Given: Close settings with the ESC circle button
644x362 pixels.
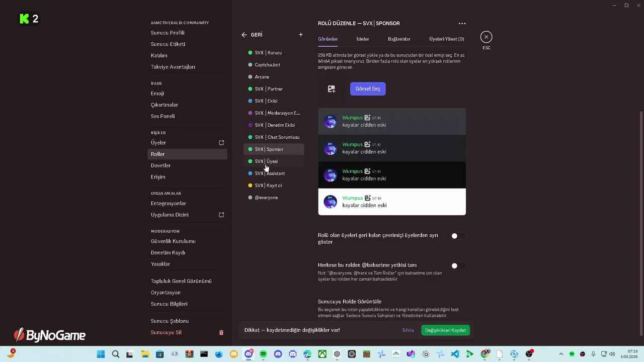Looking at the screenshot, I should click(x=486, y=37).
